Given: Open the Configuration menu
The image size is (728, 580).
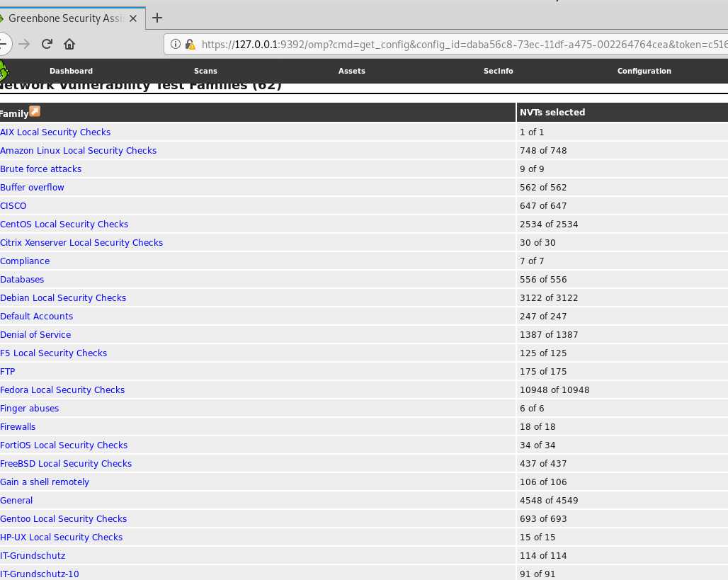Looking at the screenshot, I should 644,71.
